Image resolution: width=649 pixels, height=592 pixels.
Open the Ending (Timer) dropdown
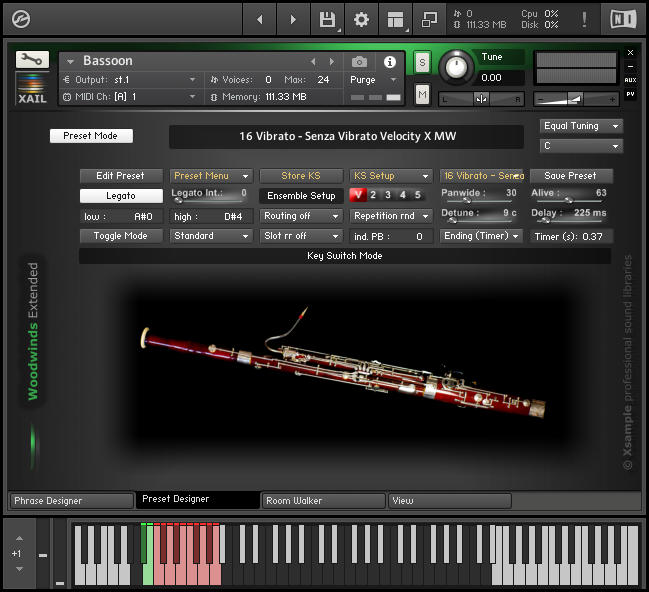point(481,236)
